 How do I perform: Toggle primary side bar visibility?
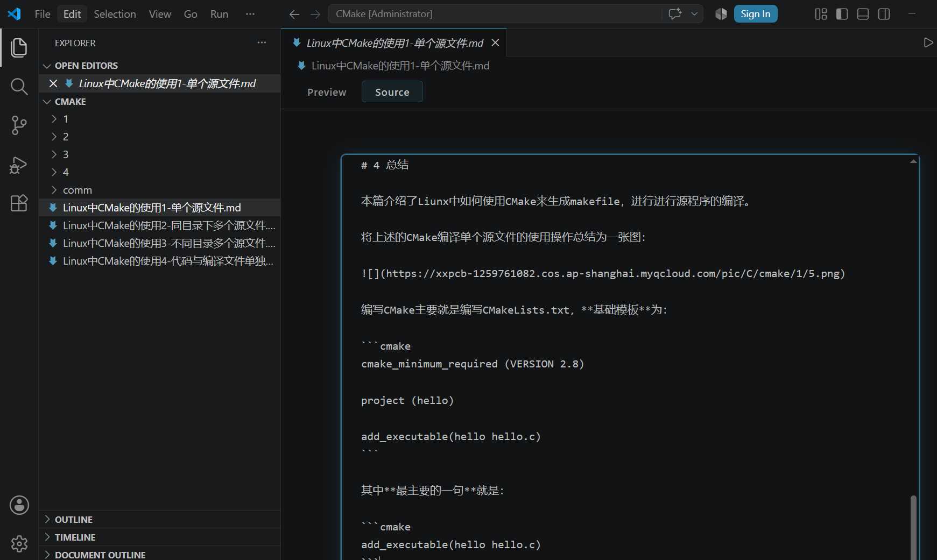click(842, 14)
